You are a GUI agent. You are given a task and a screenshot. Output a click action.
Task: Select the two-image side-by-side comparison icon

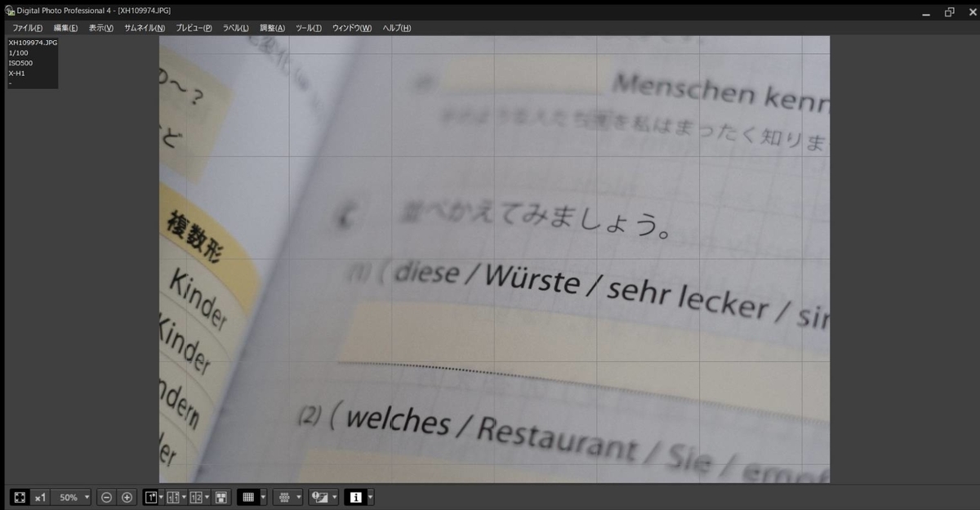196,497
